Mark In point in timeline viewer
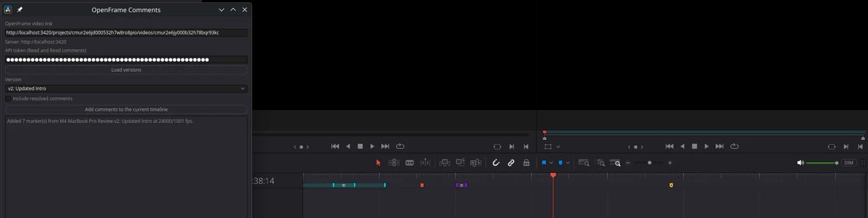 tap(846, 146)
